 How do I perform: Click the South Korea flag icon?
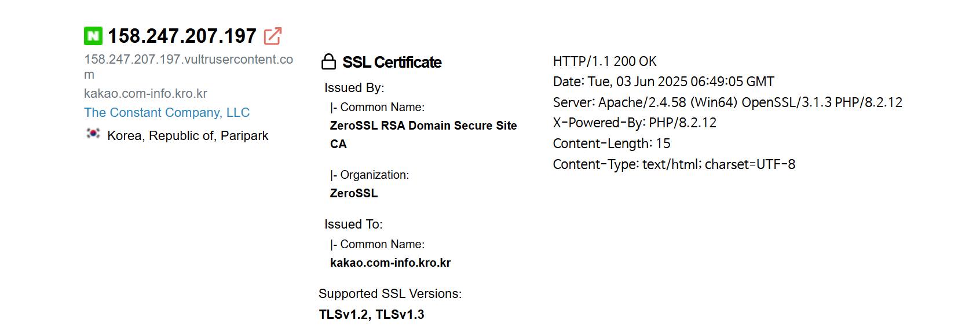point(93,134)
